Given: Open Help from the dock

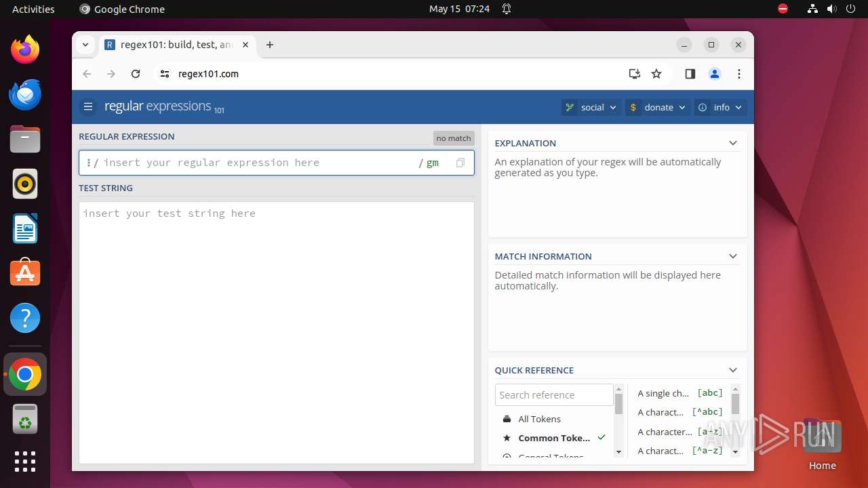Looking at the screenshot, I should click(x=25, y=318).
